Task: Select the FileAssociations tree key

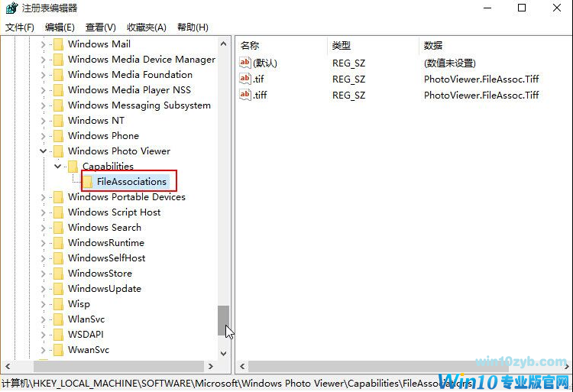Action: click(131, 182)
